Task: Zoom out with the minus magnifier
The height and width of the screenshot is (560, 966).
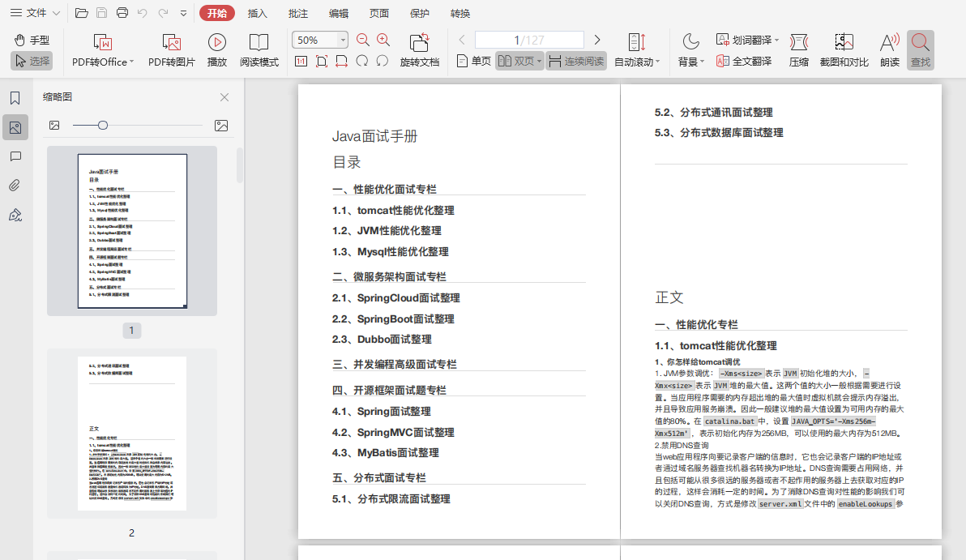Action: tap(363, 40)
